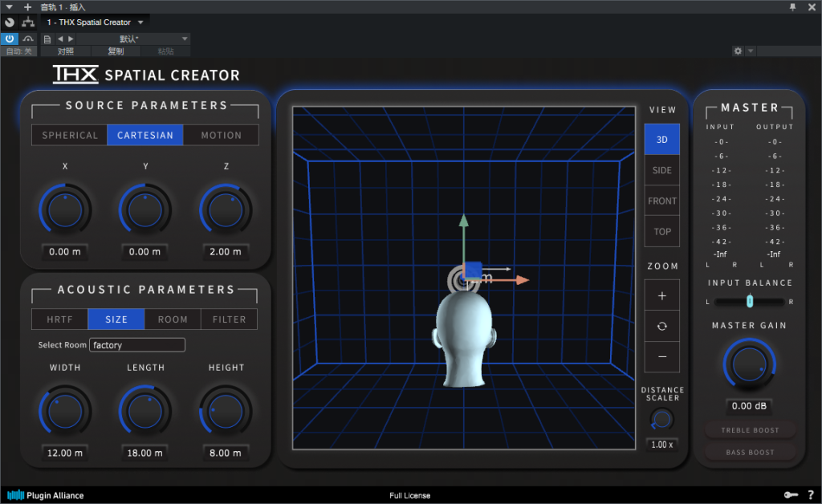Click the distance scaler value 1.00 x
822x504 pixels.
[x=661, y=445]
